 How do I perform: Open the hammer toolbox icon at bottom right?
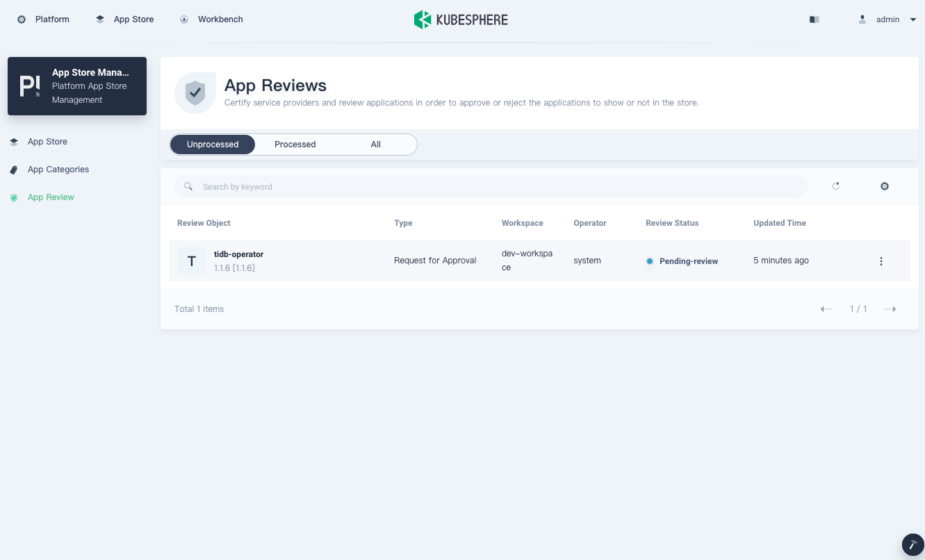point(912,545)
